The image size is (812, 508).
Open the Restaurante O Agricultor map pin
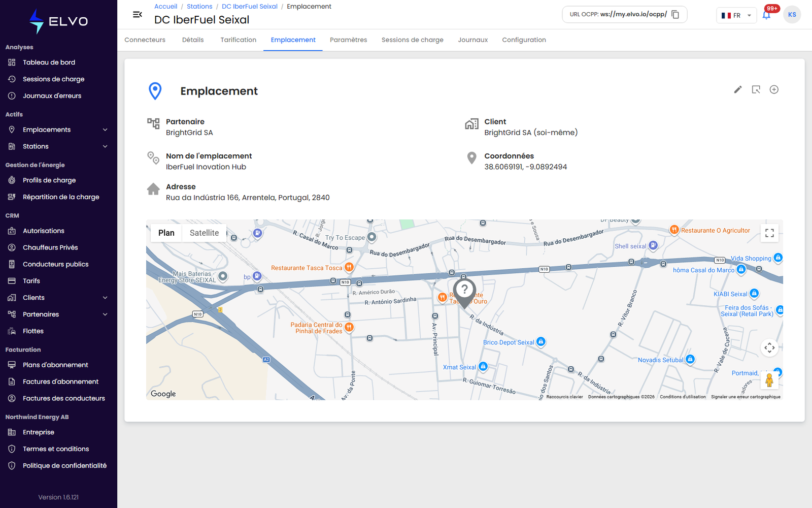674,230
